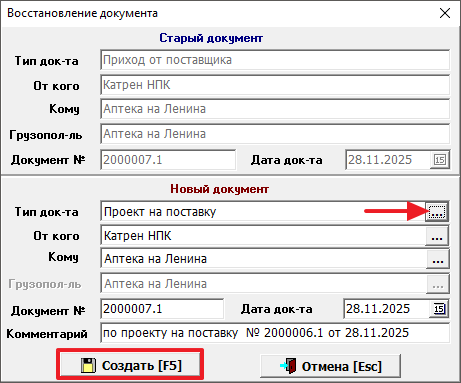
Task: Browse sender list for new document
Action: (x=437, y=236)
